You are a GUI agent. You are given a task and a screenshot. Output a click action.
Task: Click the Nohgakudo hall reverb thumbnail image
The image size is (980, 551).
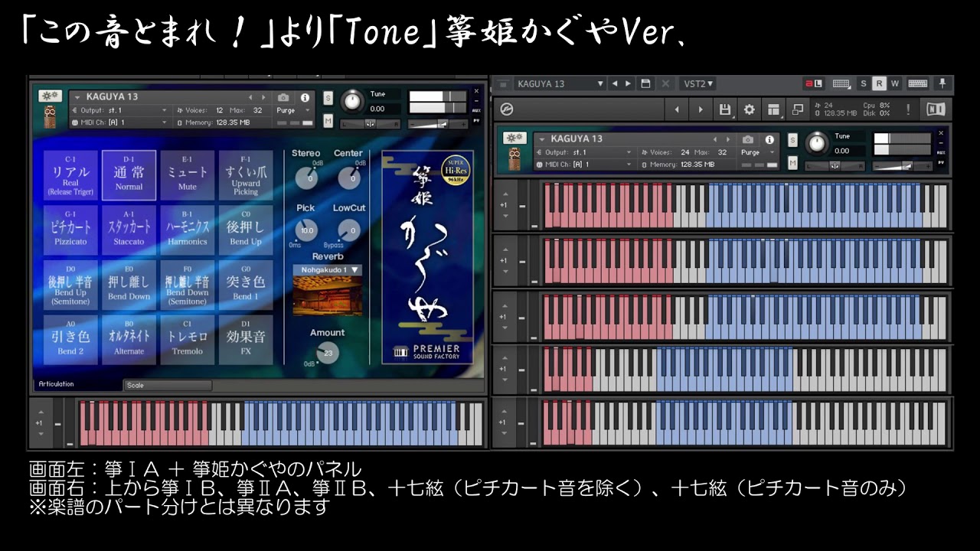(x=328, y=296)
